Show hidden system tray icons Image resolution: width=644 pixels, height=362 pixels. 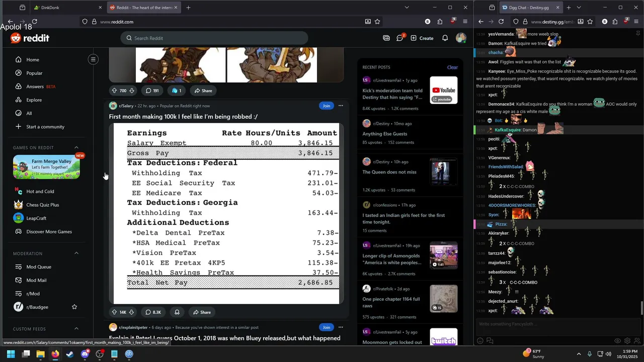pos(579,354)
